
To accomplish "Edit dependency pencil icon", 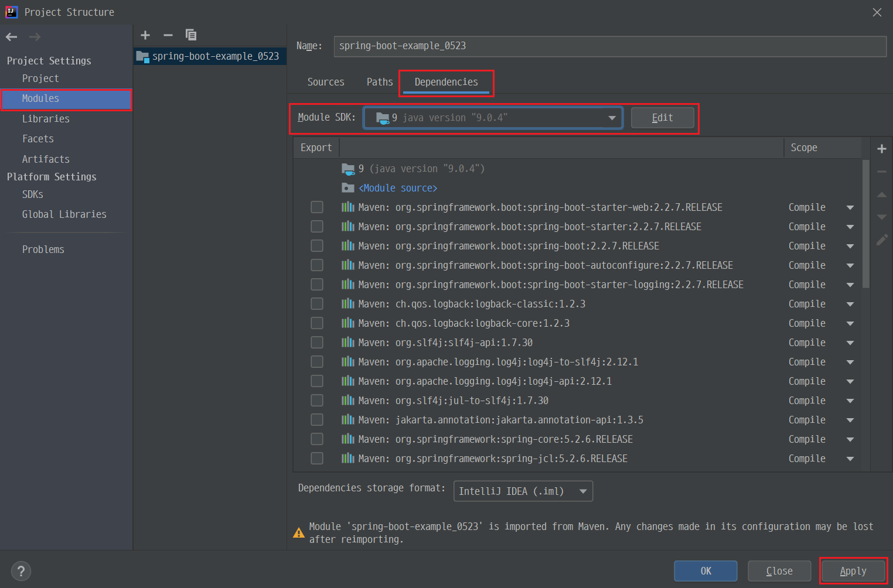I will pyautogui.click(x=881, y=240).
